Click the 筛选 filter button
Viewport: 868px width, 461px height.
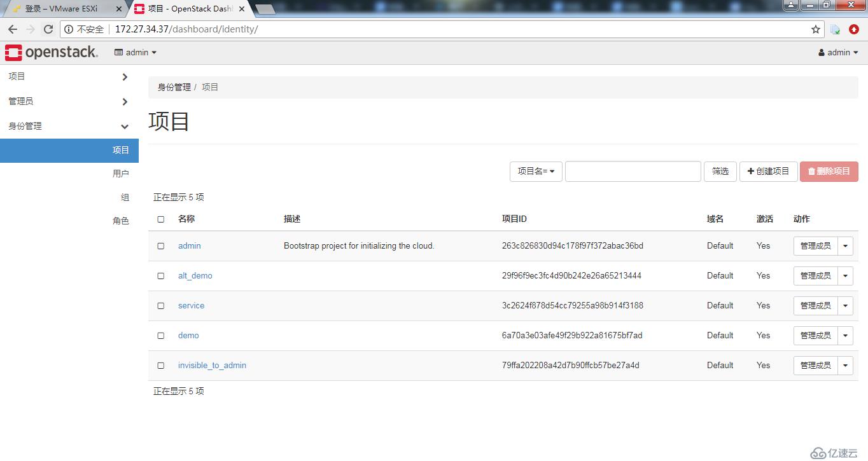(720, 171)
